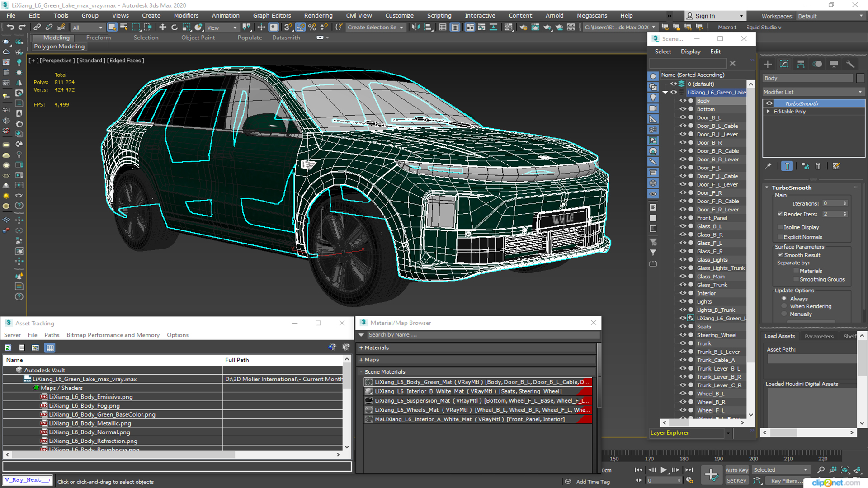
Task: Click Pin Stack icon under modifier stack
Action: (x=769, y=166)
